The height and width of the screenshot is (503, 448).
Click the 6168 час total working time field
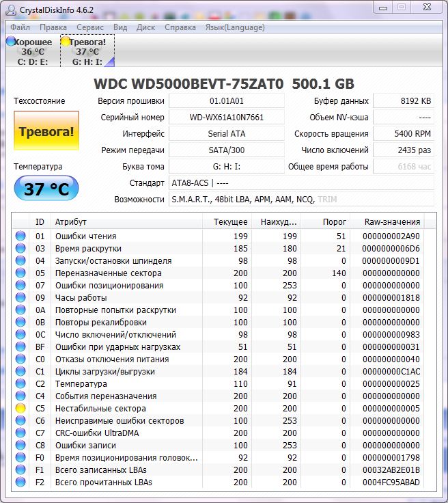[404, 167]
